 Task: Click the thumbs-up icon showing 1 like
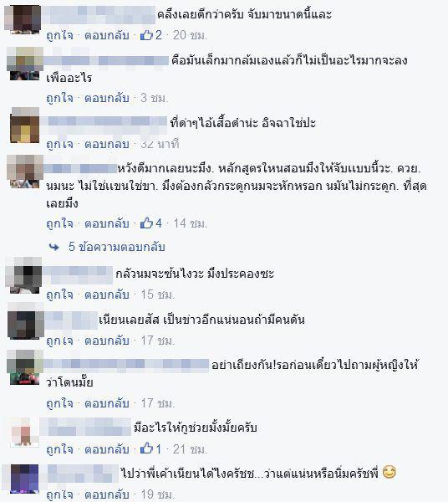point(147,448)
